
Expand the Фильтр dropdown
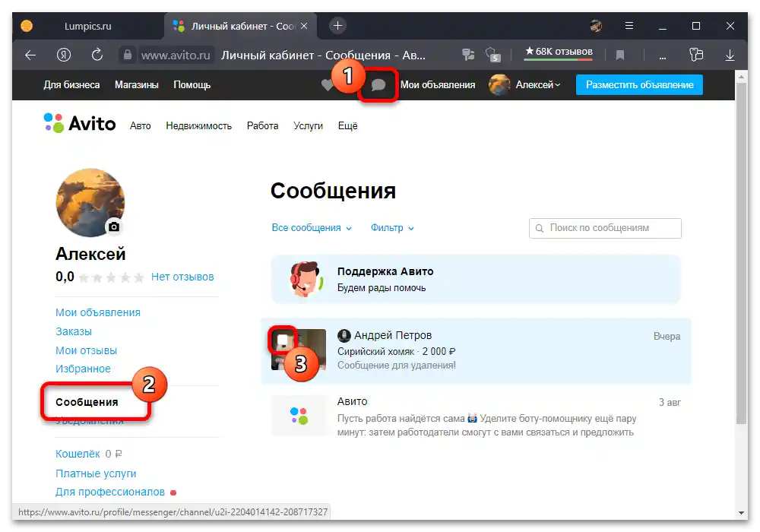click(392, 228)
